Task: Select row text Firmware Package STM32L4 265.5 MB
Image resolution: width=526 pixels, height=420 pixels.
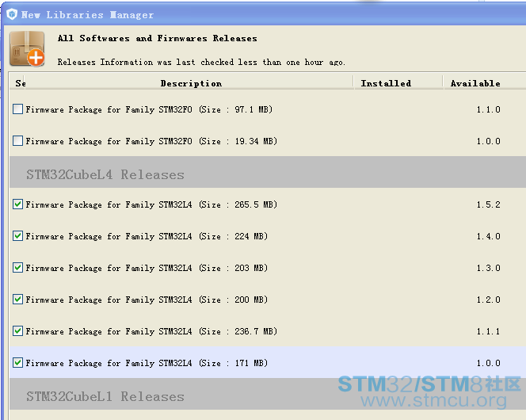Action: (x=151, y=204)
